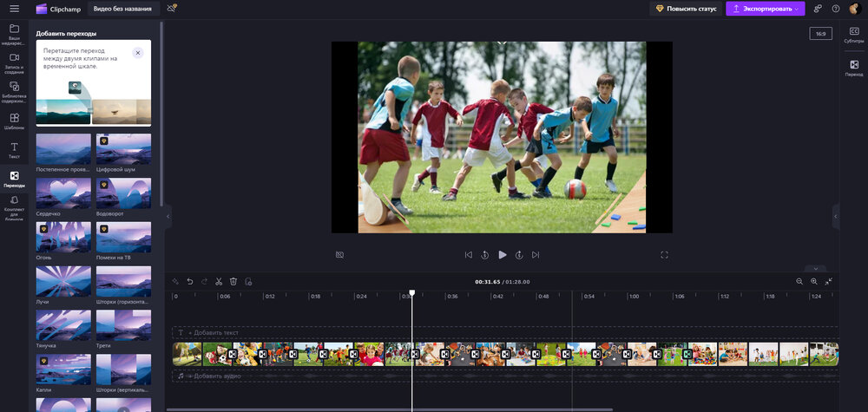Rewind five seconds
Image resolution: width=868 pixels, height=412 pixels.
click(x=485, y=255)
